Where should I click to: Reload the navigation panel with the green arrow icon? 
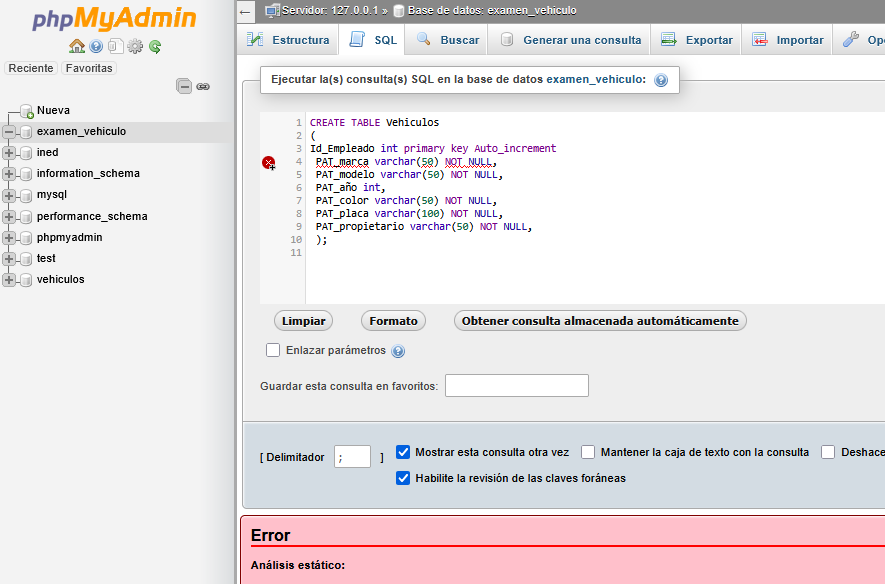[x=155, y=46]
